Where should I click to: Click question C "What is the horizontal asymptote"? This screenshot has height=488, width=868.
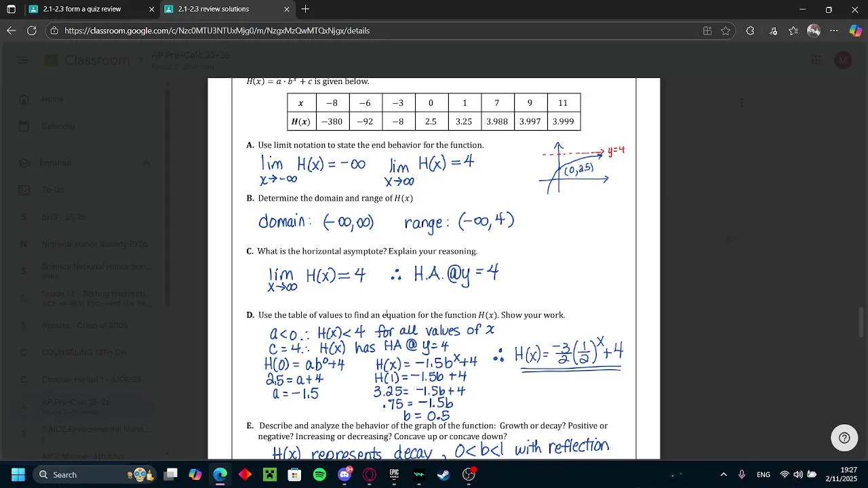point(367,251)
